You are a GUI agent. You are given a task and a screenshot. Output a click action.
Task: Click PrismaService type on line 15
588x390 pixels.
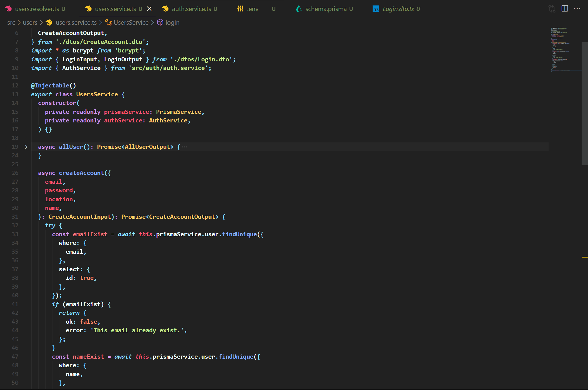179,112
